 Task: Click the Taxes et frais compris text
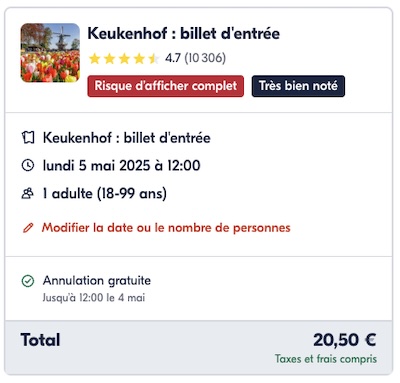(x=326, y=359)
